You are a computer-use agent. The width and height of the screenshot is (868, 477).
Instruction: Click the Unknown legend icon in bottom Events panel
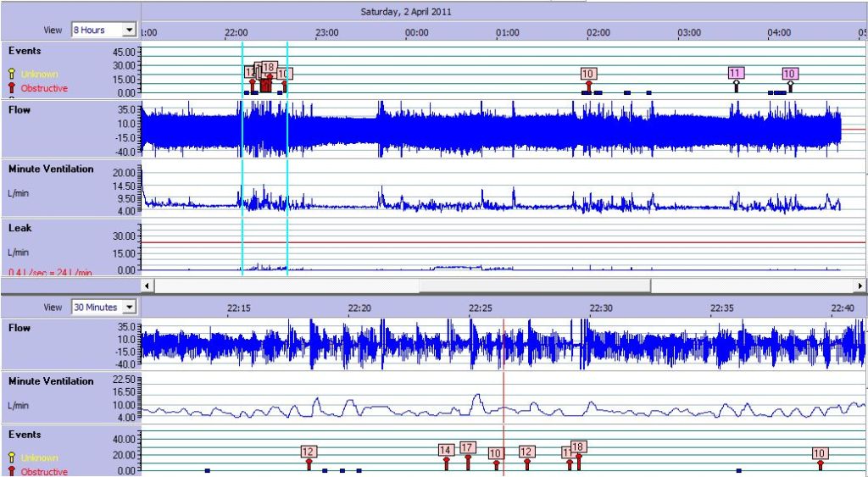coord(12,458)
